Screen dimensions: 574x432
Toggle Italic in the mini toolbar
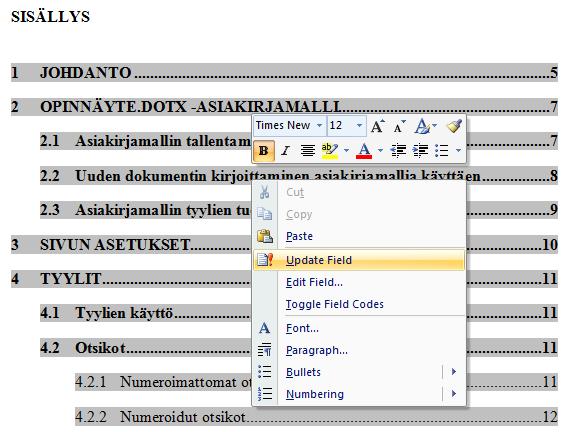[x=286, y=150]
